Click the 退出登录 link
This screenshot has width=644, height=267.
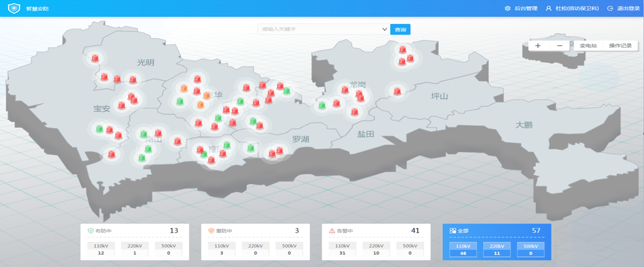628,8
